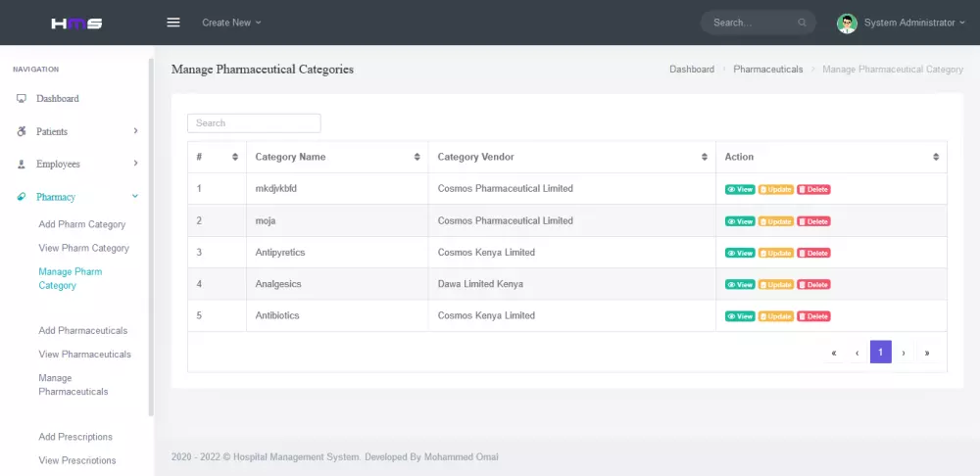Click the Employees person icon in sidebar
Image resolution: width=980 pixels, height=476 pixels.
(22, 165)
